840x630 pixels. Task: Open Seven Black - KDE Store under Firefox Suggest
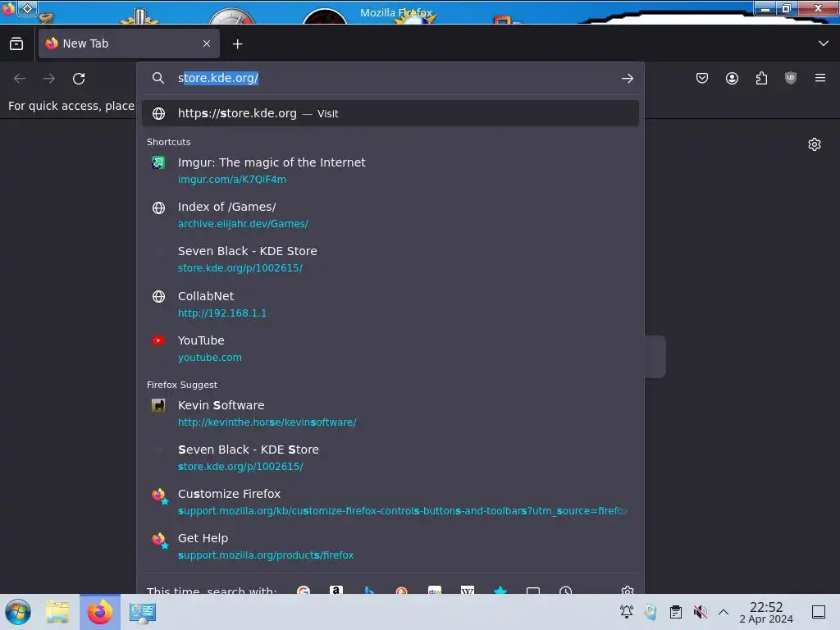point(390,458)
